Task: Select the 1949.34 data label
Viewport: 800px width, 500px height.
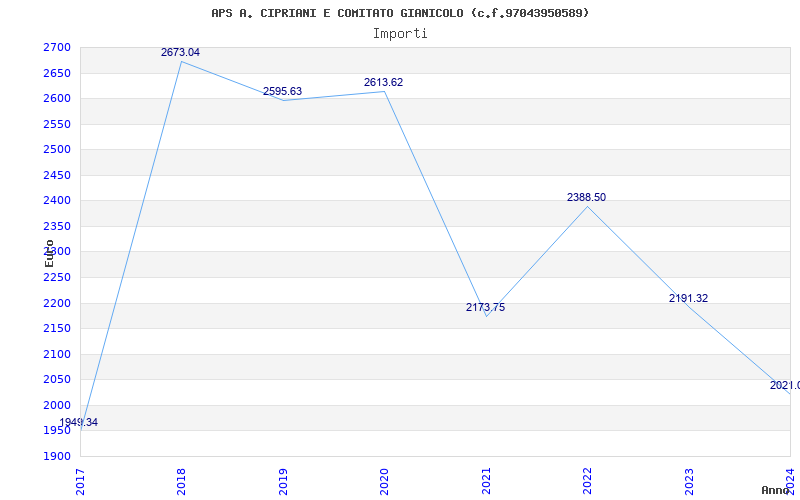Action: 79,422
